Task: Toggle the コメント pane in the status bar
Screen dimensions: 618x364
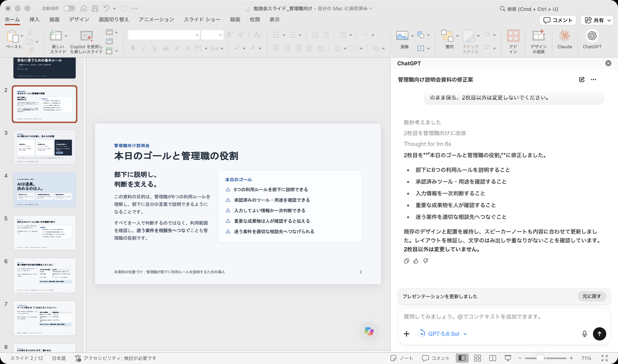Action: [436, 358]
